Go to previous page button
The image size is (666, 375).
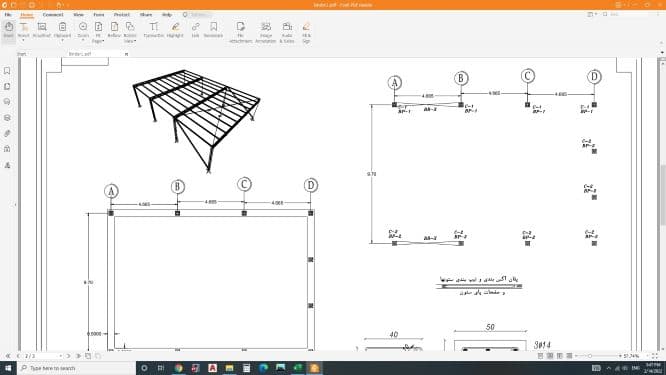coord(18,356)
